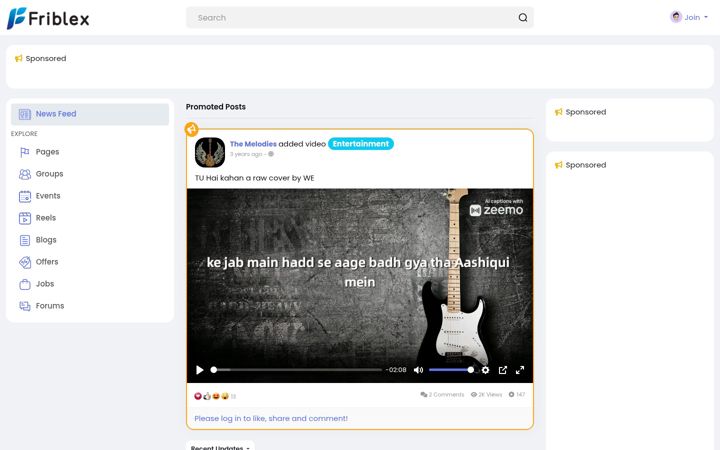
Task: Click the '3 years ago' timestamp
Action: (246, 154)
